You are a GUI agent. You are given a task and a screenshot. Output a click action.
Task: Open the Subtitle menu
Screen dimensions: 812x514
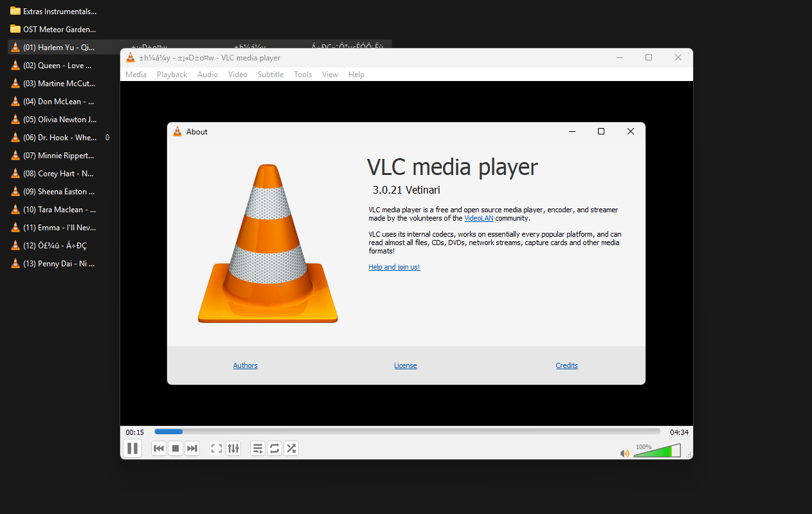click(271, 75)
